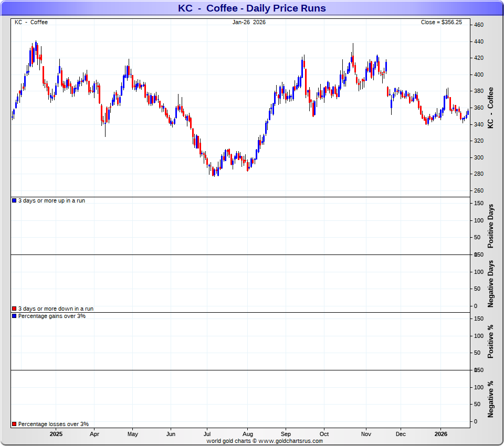Click the red 'Percentage losses over 3%' legend square

(14, 424)
